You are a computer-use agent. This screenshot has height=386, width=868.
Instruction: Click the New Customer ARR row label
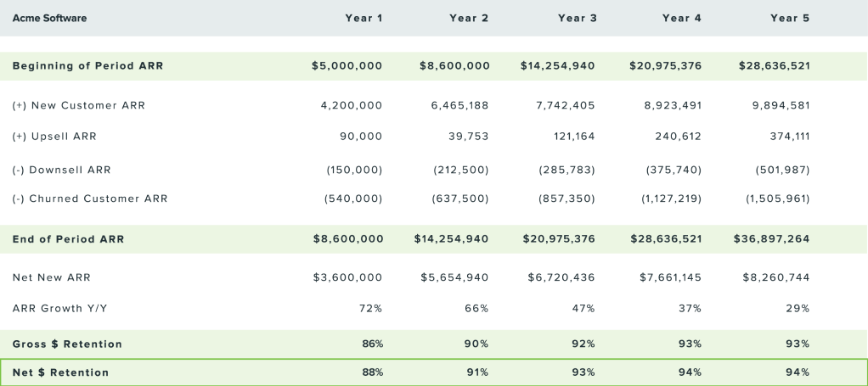[79, 106]
